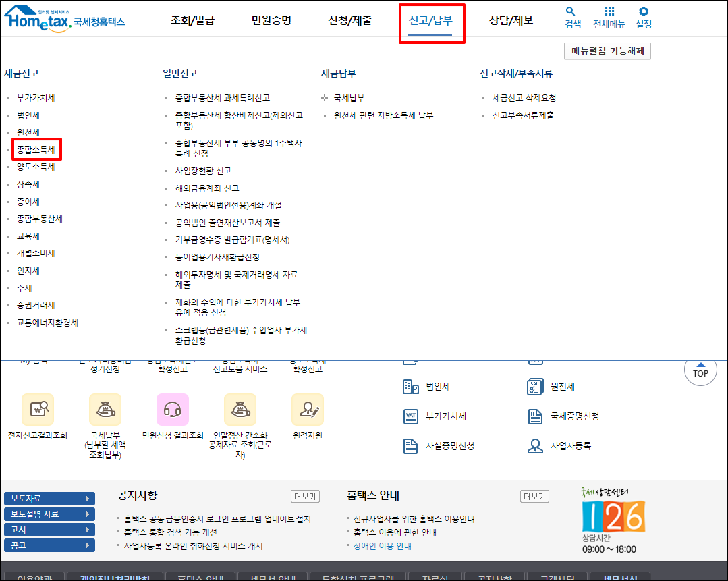The image size is (728, 581).
Task: Open 장애인 이용 안내 link
Action: (x=382, y=546)
